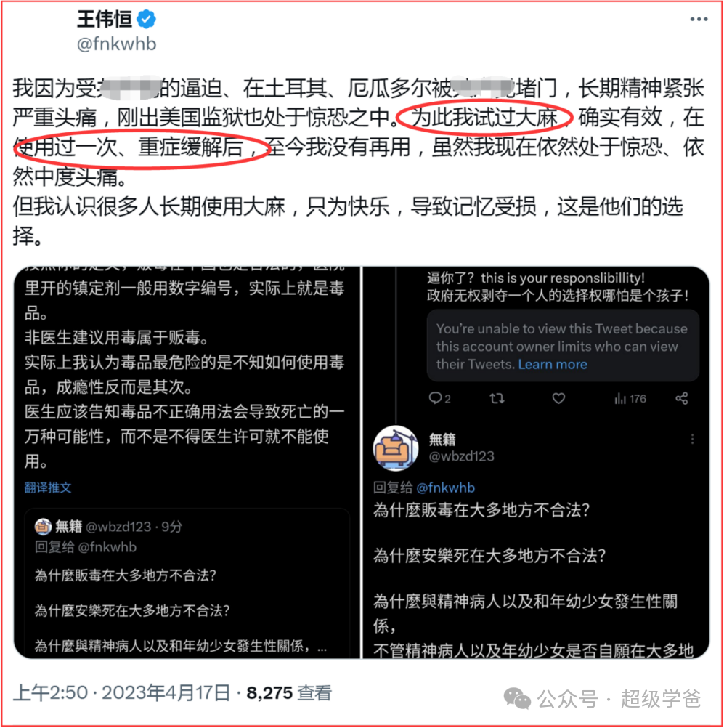Click the retweet arrows icon
724x728 pixels.
click(x=497, y=398)
